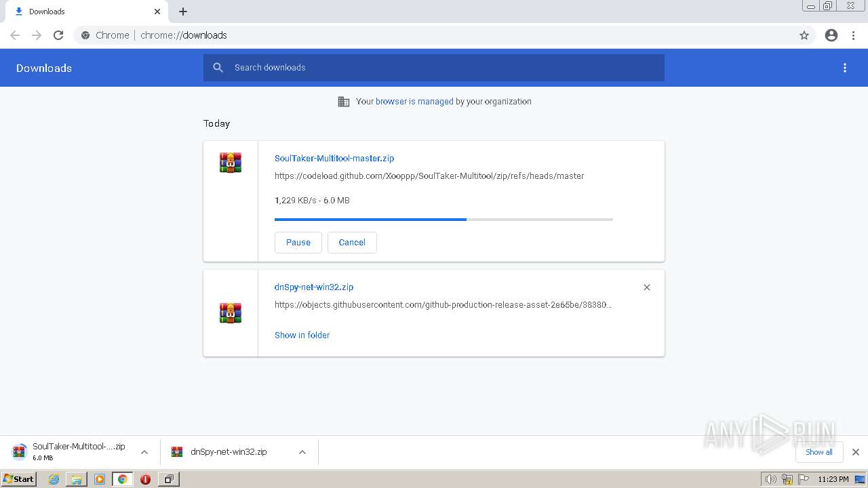This screenshot has height=488, width=868.
Task: Click the window switcher taskbar icon
Action: [168, 479]
